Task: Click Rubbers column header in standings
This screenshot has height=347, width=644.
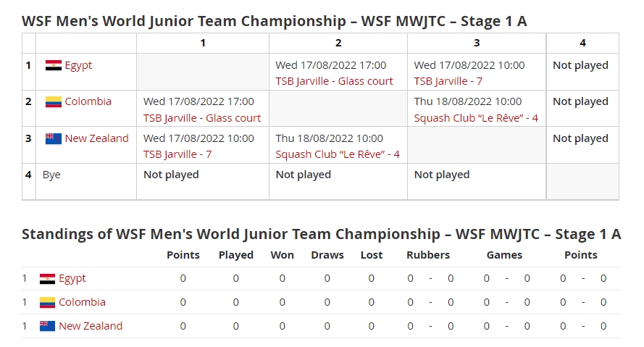Action: [x=428, y=255]
